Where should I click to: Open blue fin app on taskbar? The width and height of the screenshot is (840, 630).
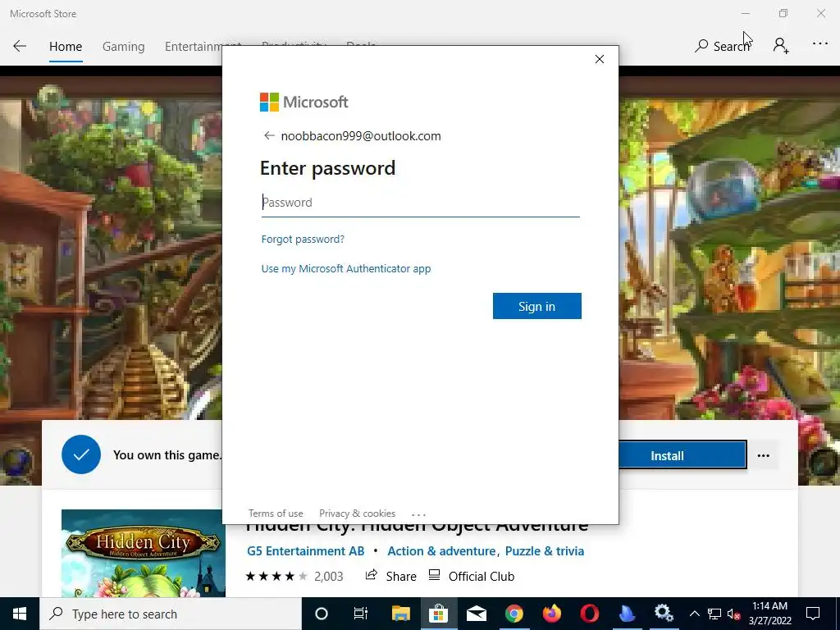click(x=627, y=614)
